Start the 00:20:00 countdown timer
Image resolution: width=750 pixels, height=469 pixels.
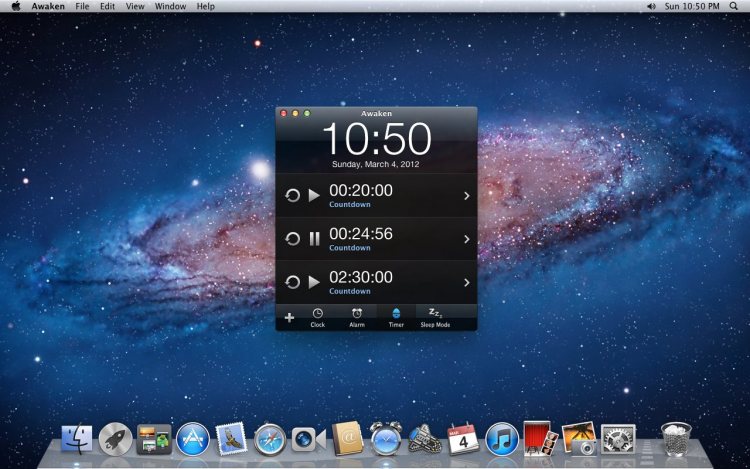[x=314, y=196]
